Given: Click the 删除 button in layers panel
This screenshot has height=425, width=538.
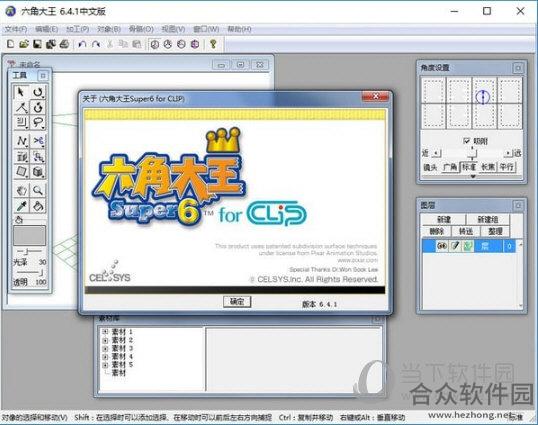Looking at the screenshot, I should pos(436,232).
